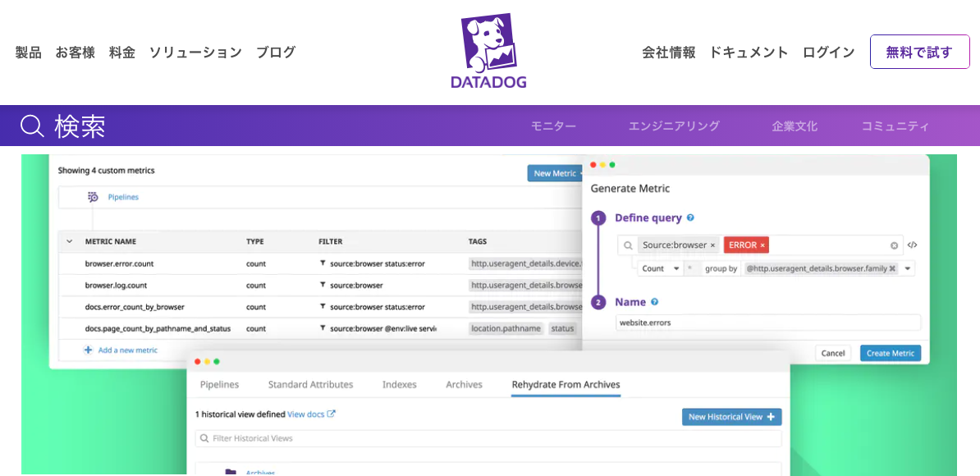Click Cancel in Generate Metric dialog
980x476 pixels.
[832, 353]
